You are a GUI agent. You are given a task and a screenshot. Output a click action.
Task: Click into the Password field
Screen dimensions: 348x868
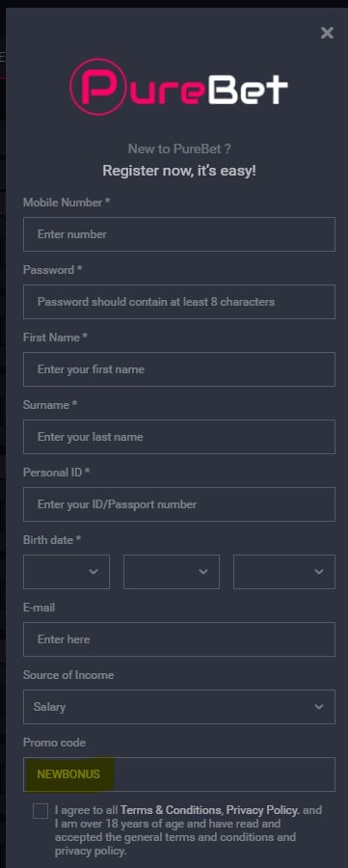click(x=179, y=302)
